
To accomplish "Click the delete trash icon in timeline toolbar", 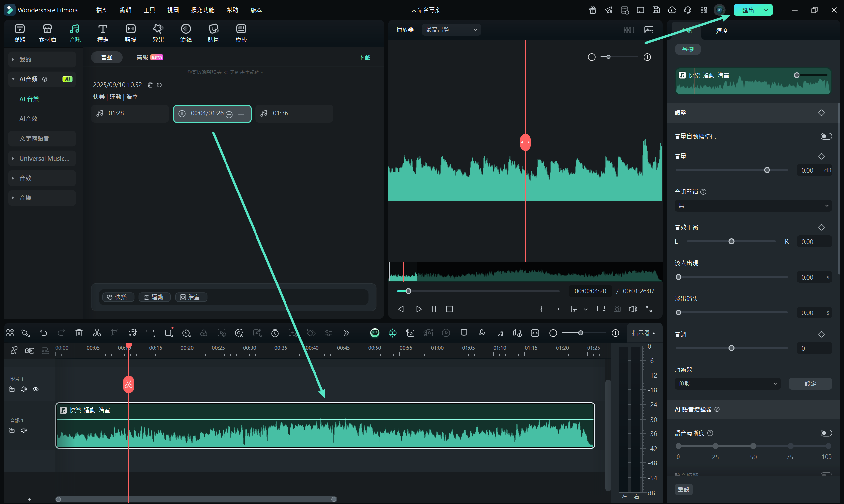I will coord(79,333).
